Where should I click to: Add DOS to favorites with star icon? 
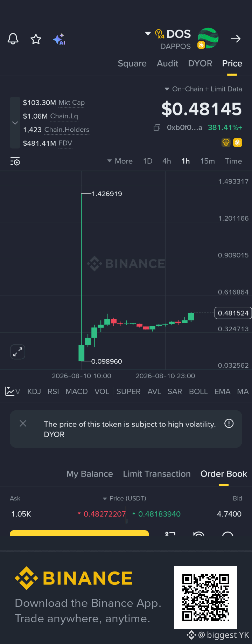tap(36, 39)
